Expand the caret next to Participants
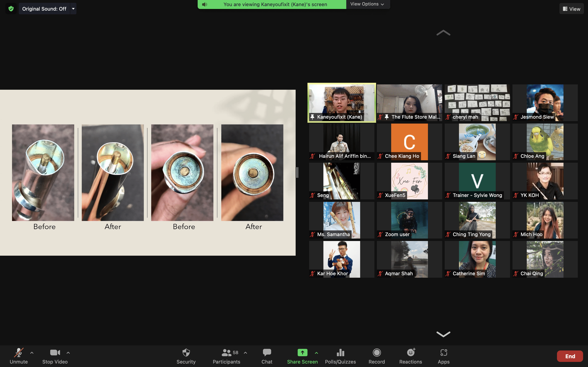 point(245,353)
